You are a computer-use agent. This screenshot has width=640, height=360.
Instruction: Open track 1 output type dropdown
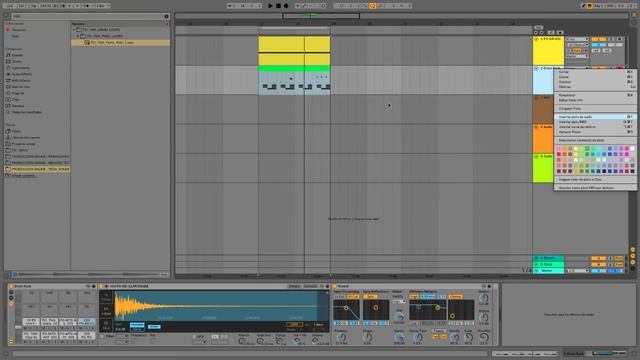(577, 56)
